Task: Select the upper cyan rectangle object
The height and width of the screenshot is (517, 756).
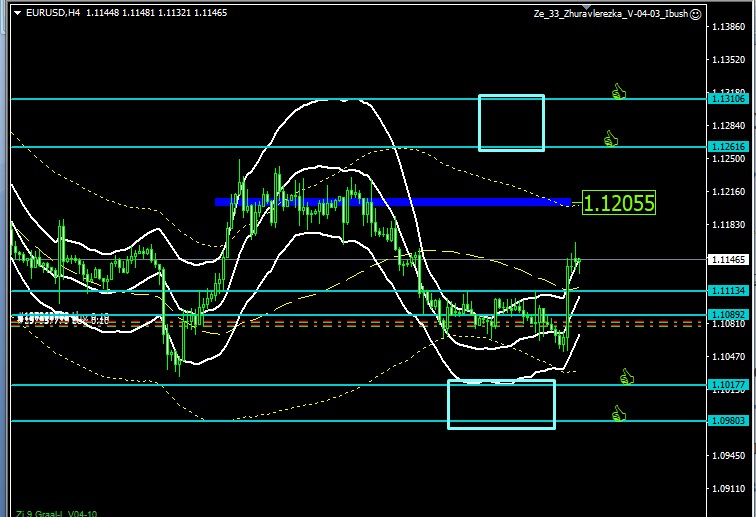Action: tap(511, 97)
